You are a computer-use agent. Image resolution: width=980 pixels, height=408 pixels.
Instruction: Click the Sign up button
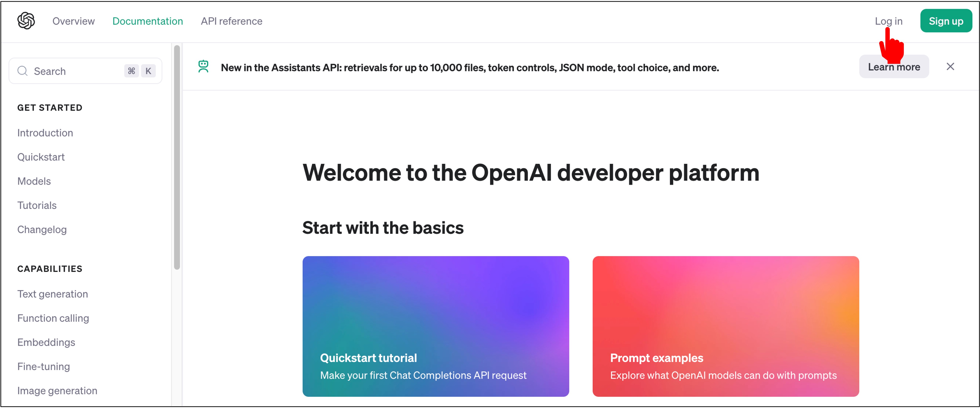[x=946, y=21]
